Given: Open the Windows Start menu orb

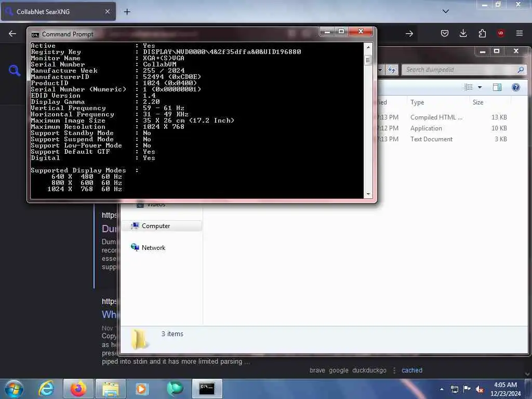Looking at the screenshot, I should [x=14, y=389].
